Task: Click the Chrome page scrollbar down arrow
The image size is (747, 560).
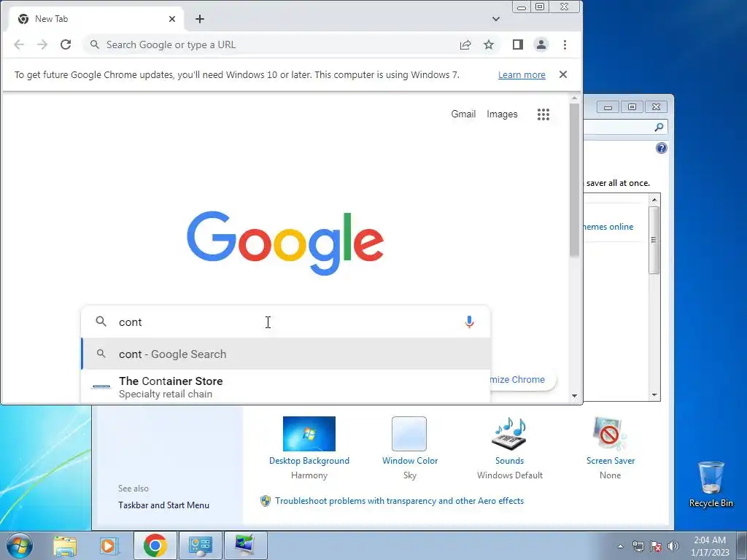Action: (x=575, y=396)
